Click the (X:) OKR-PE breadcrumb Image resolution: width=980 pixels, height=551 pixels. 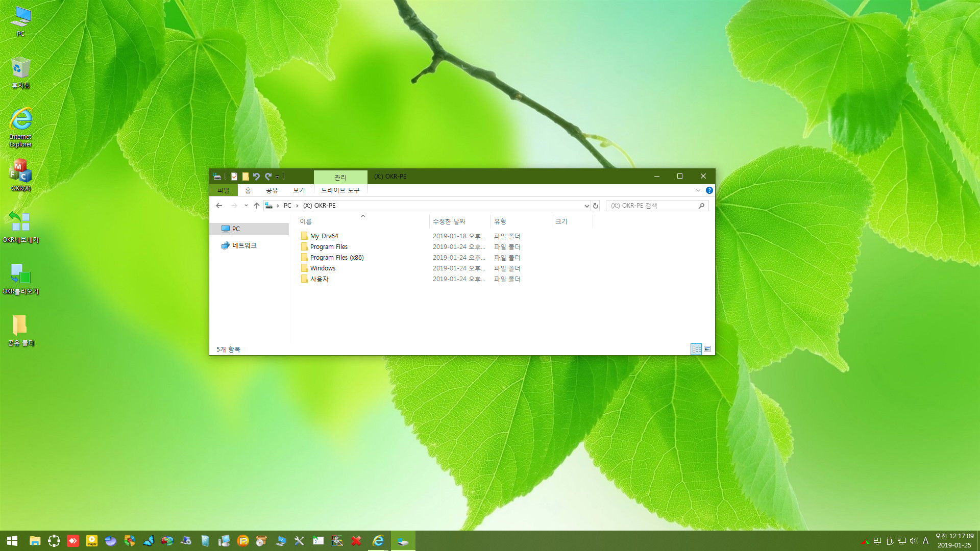click(x=320, y=206)
